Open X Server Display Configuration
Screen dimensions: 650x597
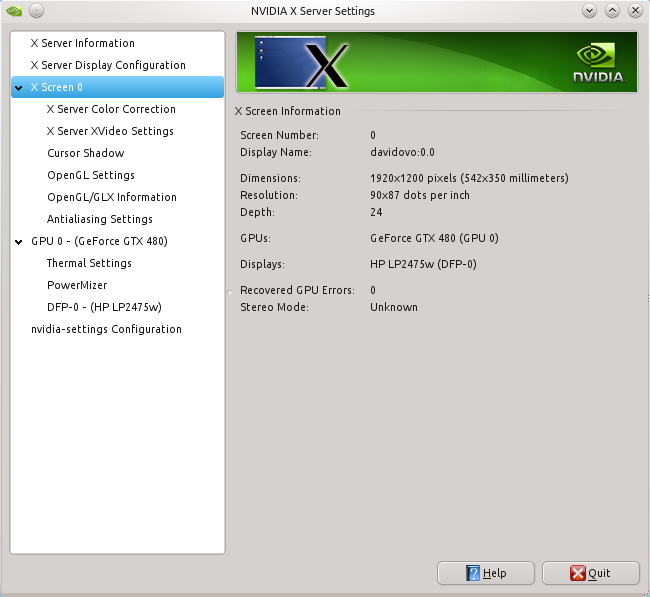point(108,65)
